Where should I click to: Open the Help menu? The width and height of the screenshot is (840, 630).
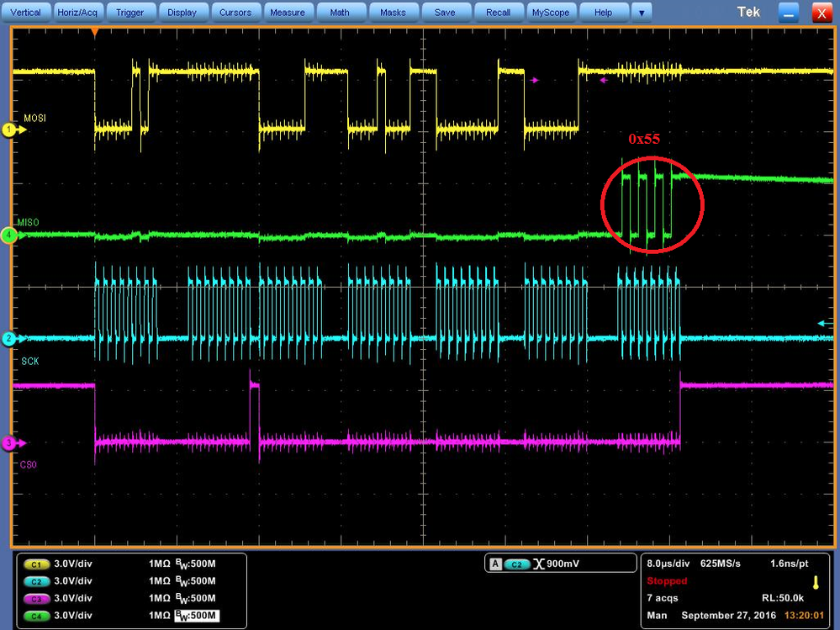603,13
